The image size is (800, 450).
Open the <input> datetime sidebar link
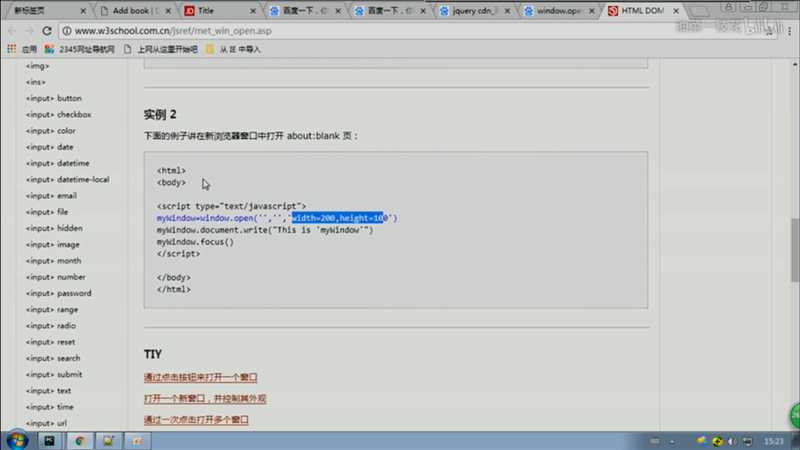[x=58, y=163]
